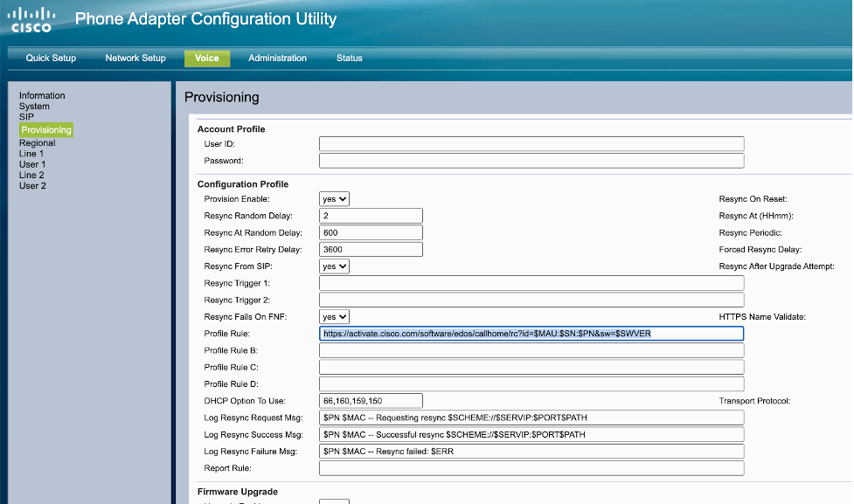The height and width of the screenshot is (504, 854).
Task: Open the SIP settings page
Action: click(29, 116)
